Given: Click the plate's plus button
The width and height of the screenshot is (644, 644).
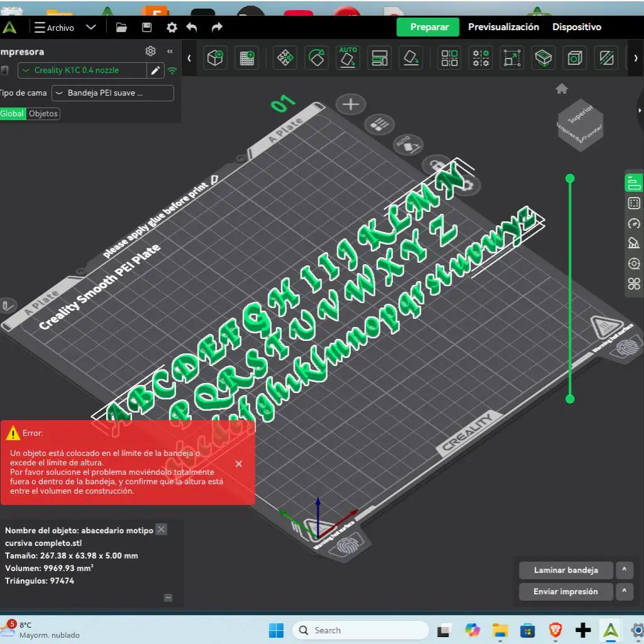Looking at the screenshot, I should pos(351,104).
